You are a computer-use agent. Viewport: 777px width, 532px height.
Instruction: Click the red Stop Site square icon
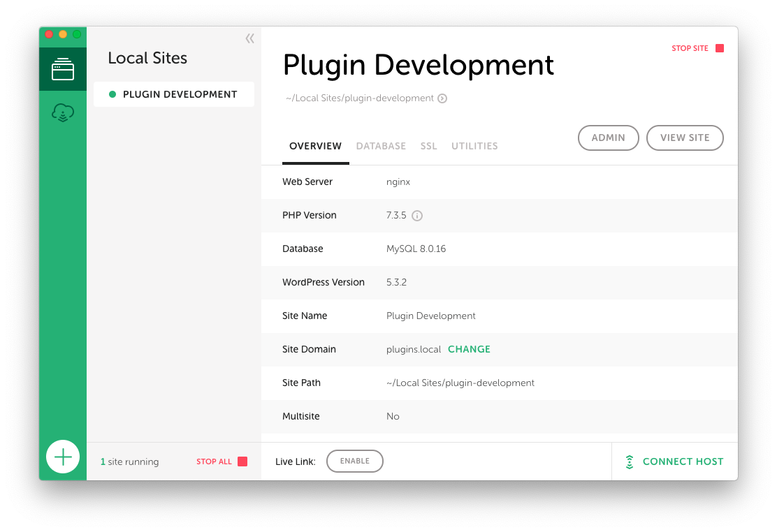point(720,48)
